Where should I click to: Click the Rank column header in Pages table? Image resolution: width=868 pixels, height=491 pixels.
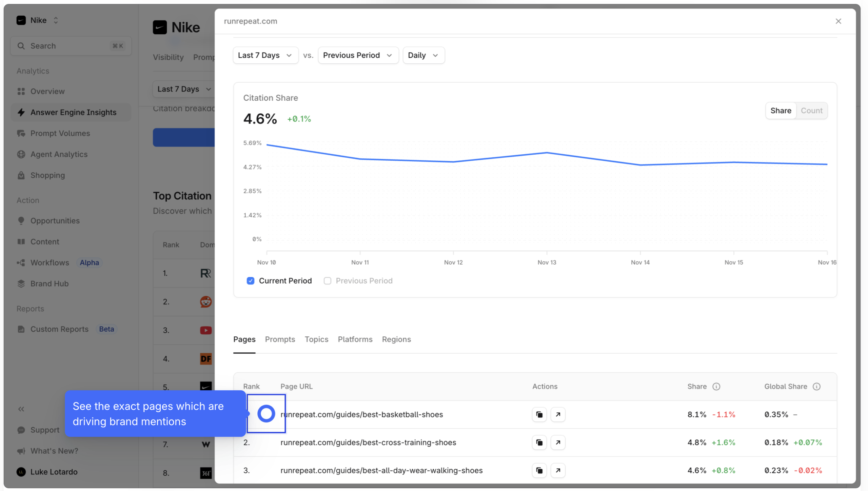click(251, 387)
